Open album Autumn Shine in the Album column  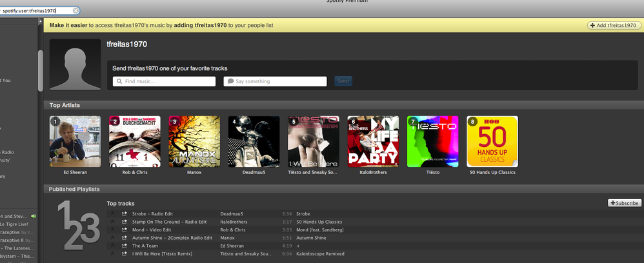coord(311,238)
